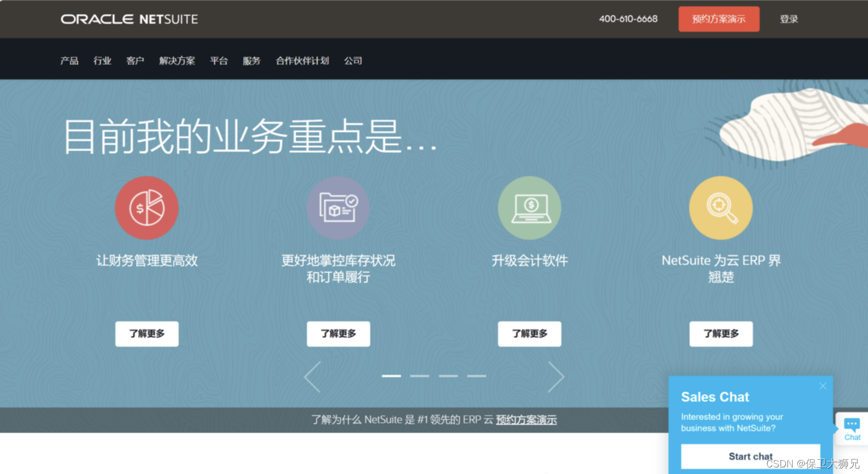
Task: Click 了解更多 under NetSuite 为云 ERP
Action: pos(721,333)
